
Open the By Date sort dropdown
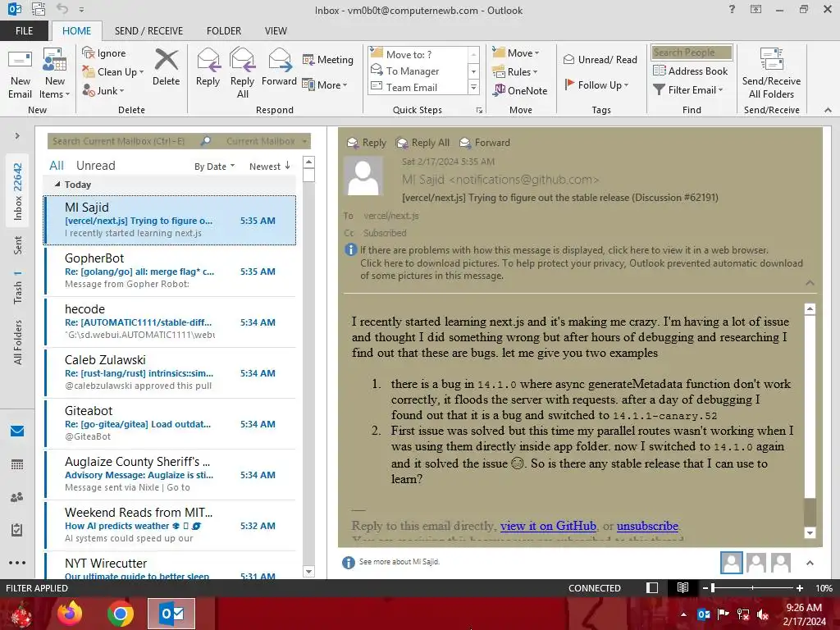tap(214, 167)
